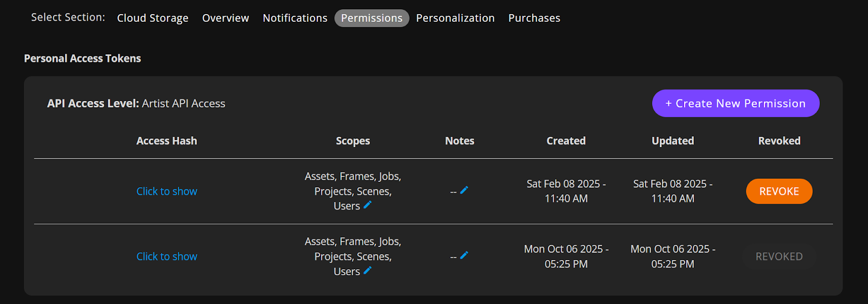Edit notes for the Oct 06 token
This screenshot has height=304, width=868.
click(464, 256)
